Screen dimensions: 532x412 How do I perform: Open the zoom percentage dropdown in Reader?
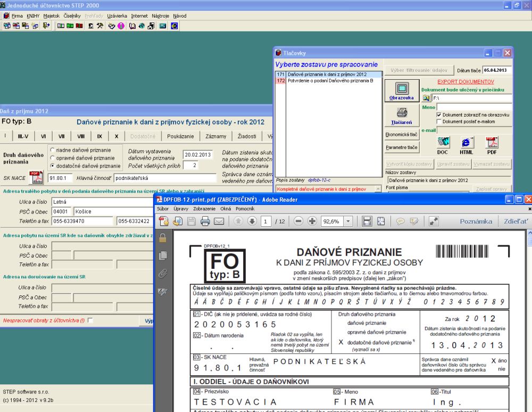click(x=348, y=221)
